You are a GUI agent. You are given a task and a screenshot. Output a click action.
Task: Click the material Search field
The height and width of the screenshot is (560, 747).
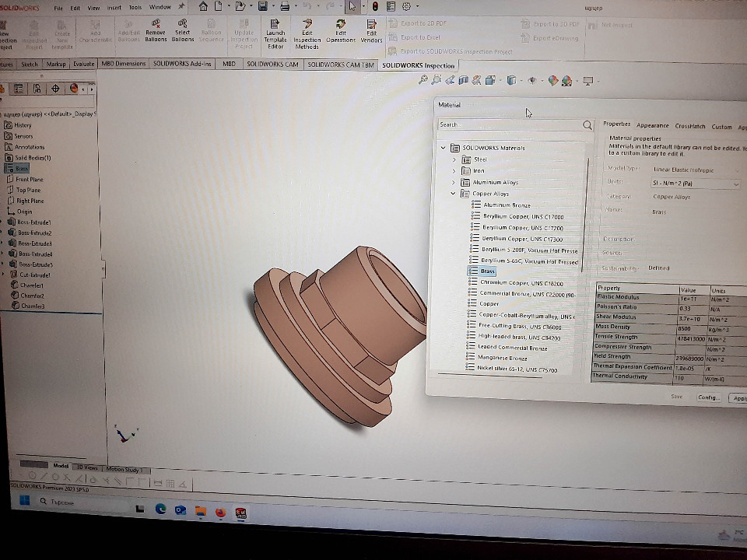point(510,124)
